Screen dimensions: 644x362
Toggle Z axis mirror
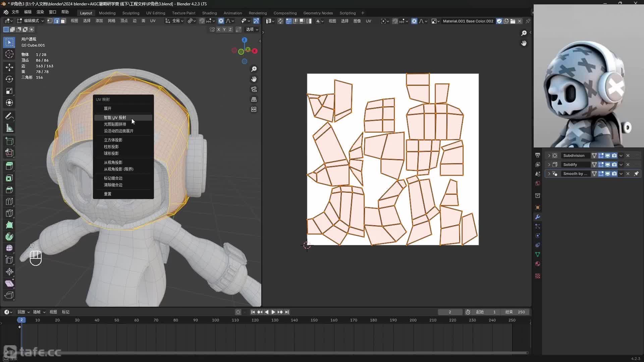(230, 29)
